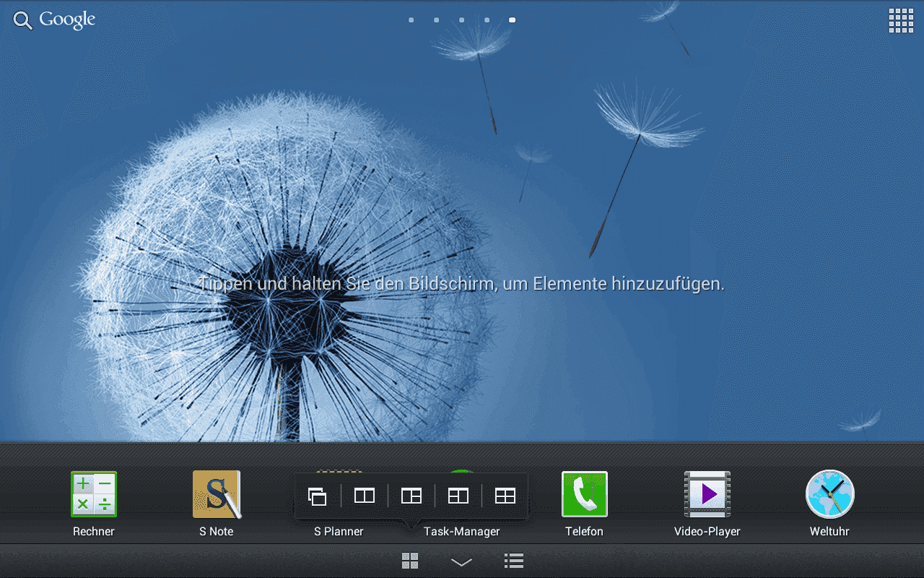Viewport: 924px width, 578px height.
Task: Tap the Google search magnifier icon
Action: [23, 21]
